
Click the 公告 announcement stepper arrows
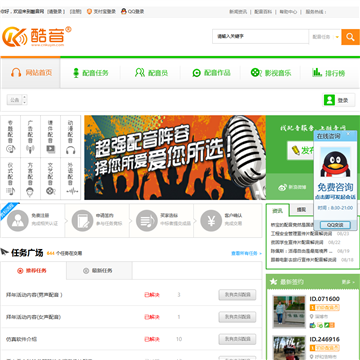(x=24, y=100)
